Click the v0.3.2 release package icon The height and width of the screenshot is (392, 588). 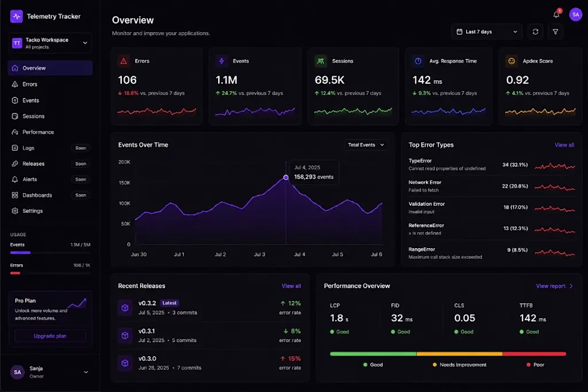coord(125,308)
